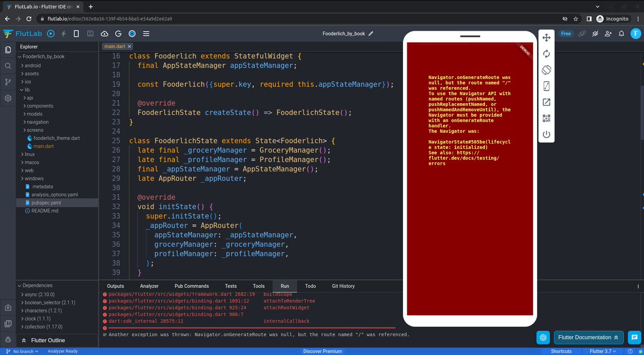Expand the android folder

[32, 66]
